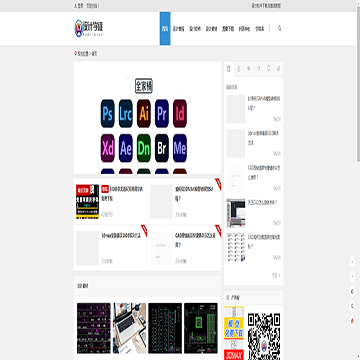The height and width of the screenshot is (360, 360).
Task: Click the floating scroll-to-top arrow button
Action: [352, 262]
